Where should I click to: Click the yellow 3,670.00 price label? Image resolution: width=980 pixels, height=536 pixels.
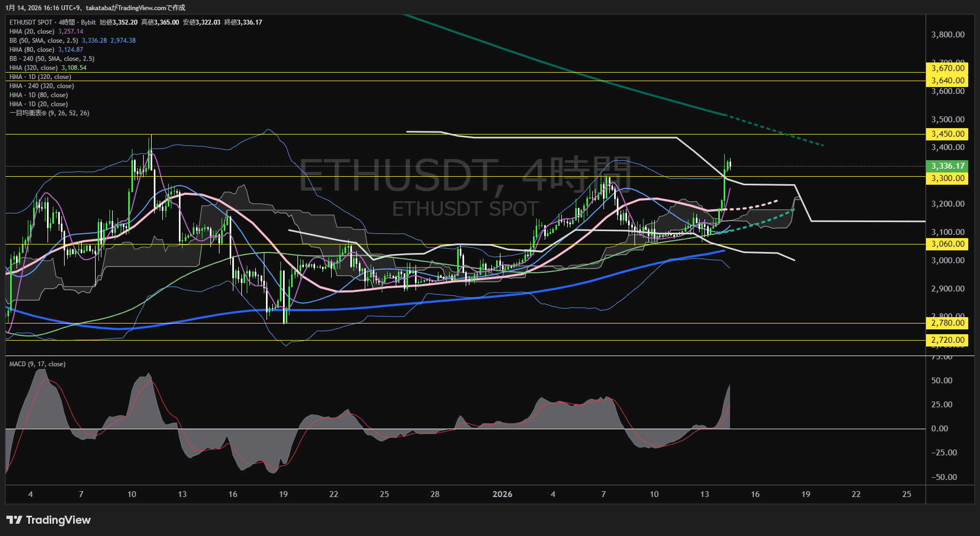[x=947, y=68]
